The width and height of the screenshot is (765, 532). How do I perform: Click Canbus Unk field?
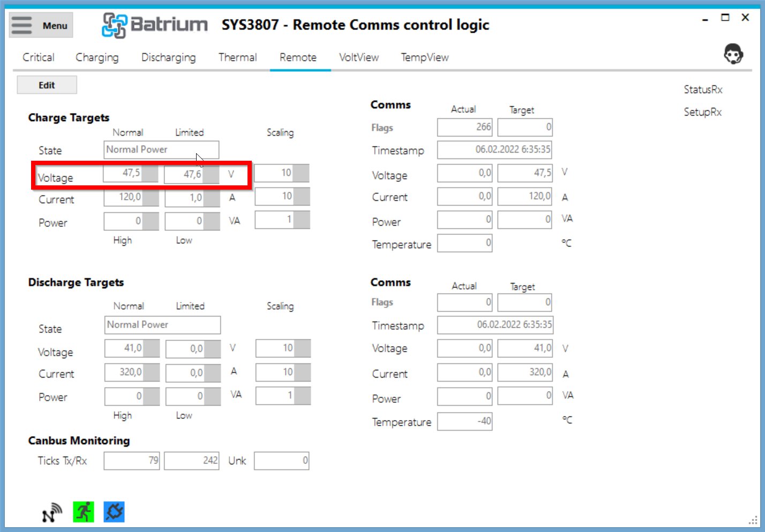coord(282,461)
